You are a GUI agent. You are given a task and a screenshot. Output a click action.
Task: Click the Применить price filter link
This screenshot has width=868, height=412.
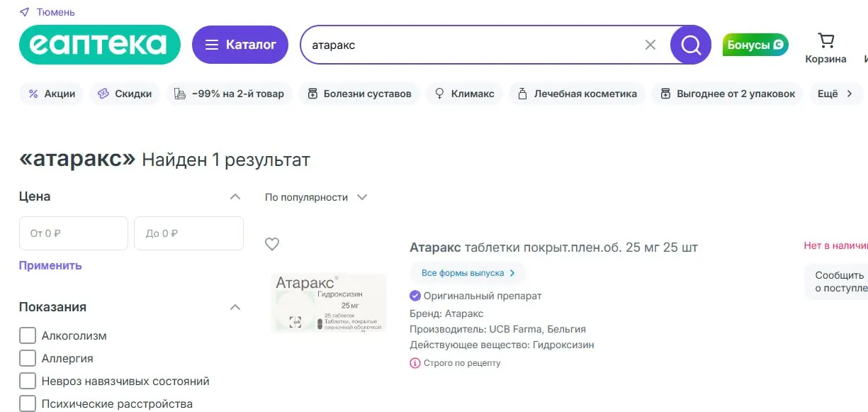pyautogui.click(x=50, y=265)
